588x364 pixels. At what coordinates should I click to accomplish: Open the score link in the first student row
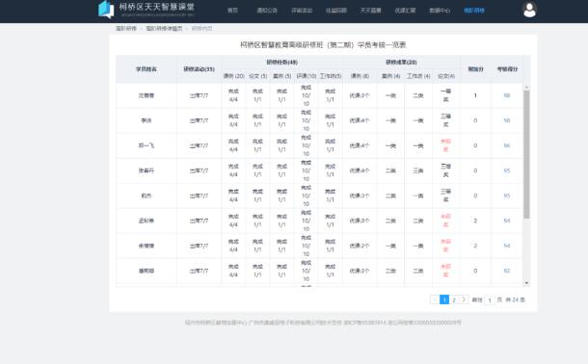coord(507,95)
